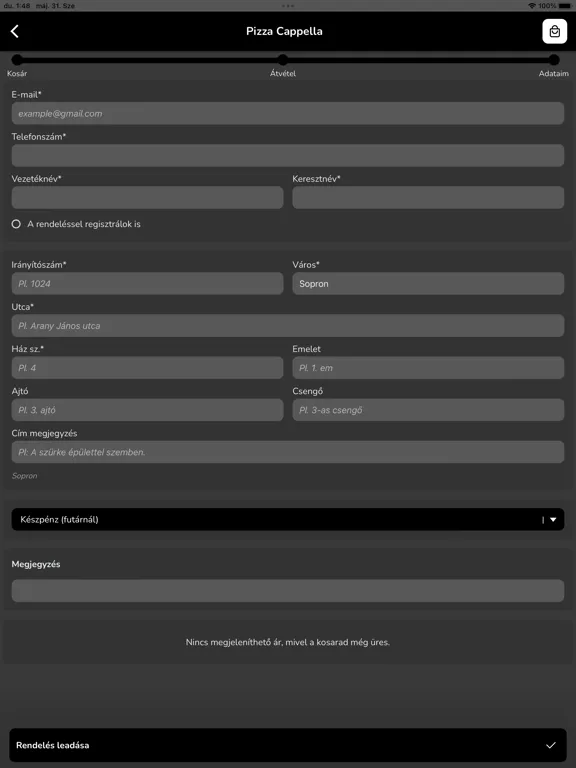Click the Kosár step label
Screen dimensions: 576x768
click(x=17, y=73)
